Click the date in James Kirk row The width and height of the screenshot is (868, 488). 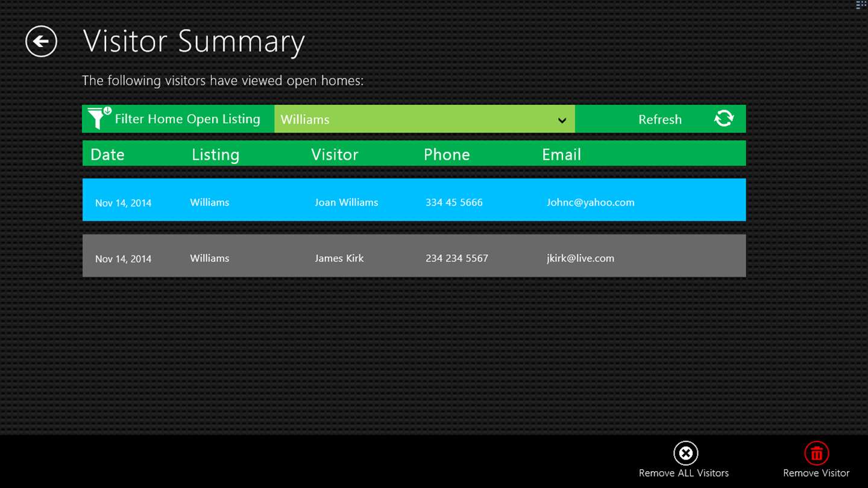click(x=123, y=258)
